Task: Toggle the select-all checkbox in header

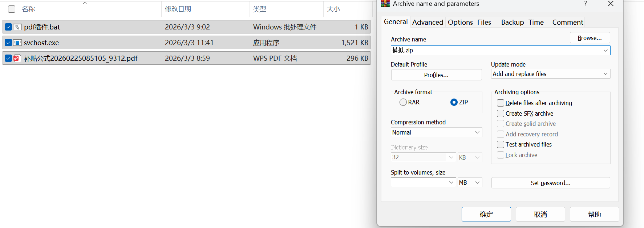Action: click(12, 9)
